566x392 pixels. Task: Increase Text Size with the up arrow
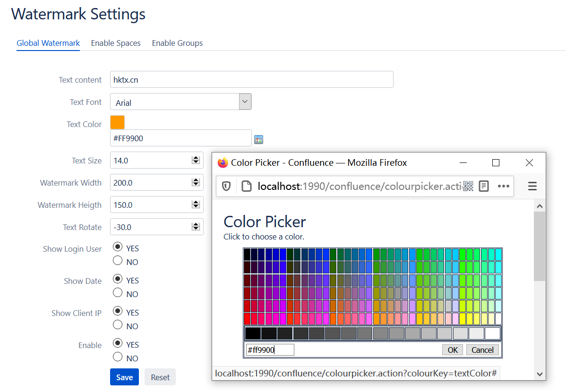pyautogui.click(x=196, y=158)
